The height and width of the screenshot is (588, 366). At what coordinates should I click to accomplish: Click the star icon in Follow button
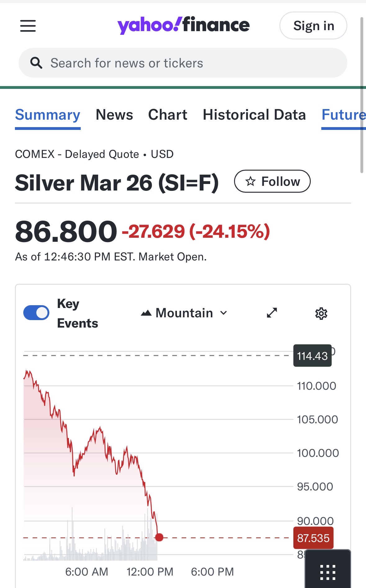click(x=251, y=181)
